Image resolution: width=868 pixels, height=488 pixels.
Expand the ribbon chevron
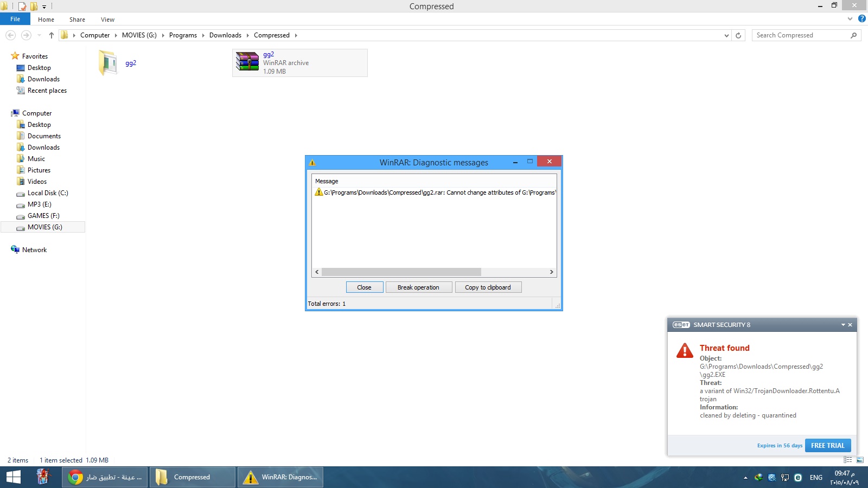click(850, 18)
